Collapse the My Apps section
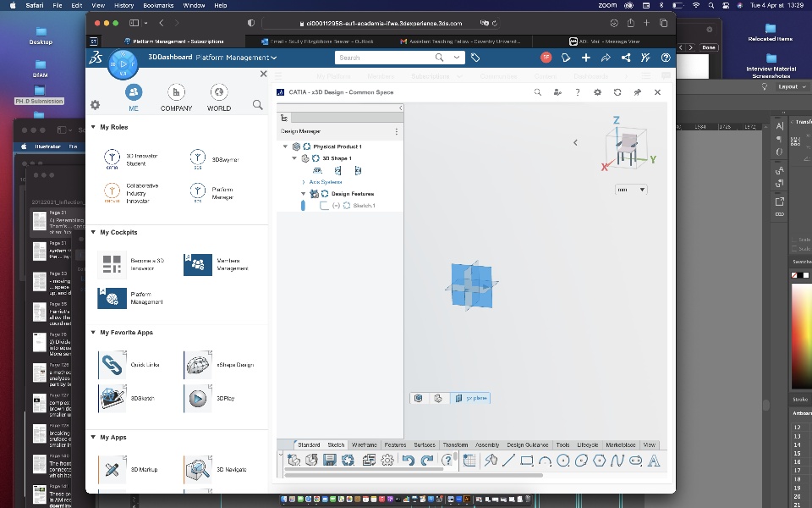 [x=93, y=437]
